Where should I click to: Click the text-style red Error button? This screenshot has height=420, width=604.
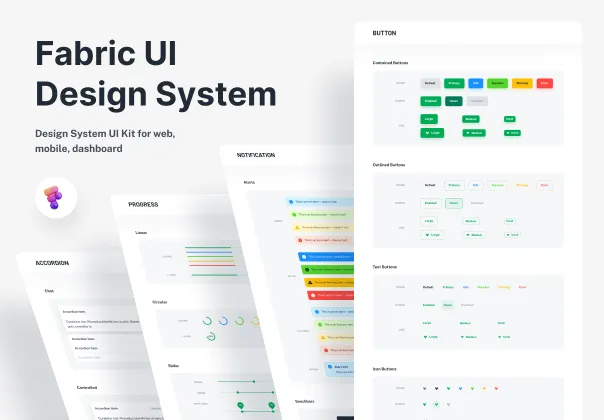point(522,287)
